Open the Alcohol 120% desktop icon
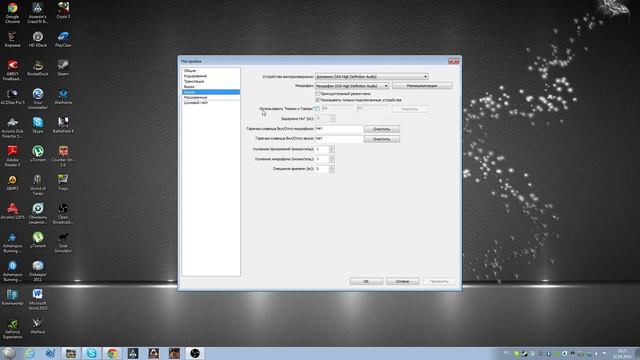The height and width of the screenshot is (360, 640). [x=12, y=211]
